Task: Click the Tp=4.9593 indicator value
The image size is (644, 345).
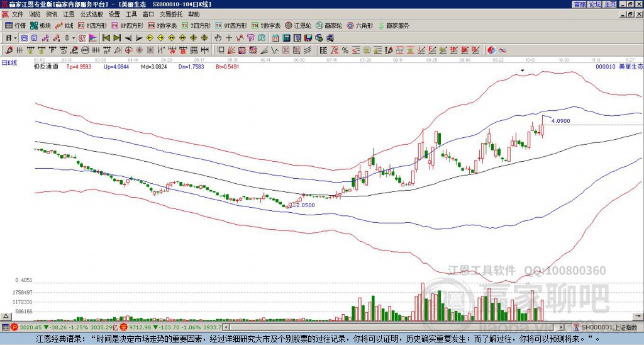Action: (79, 66)
